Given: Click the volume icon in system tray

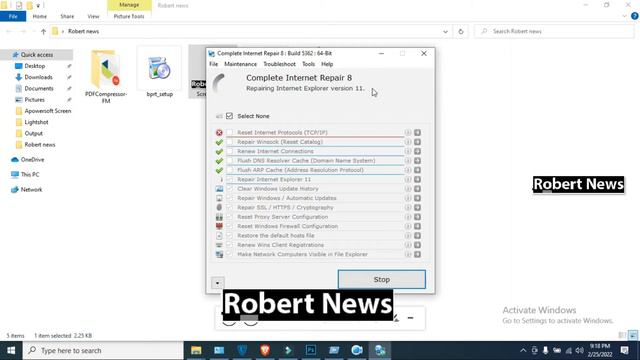Looking at the screenshot, I should pyautogui.click(x=580, y=350).
